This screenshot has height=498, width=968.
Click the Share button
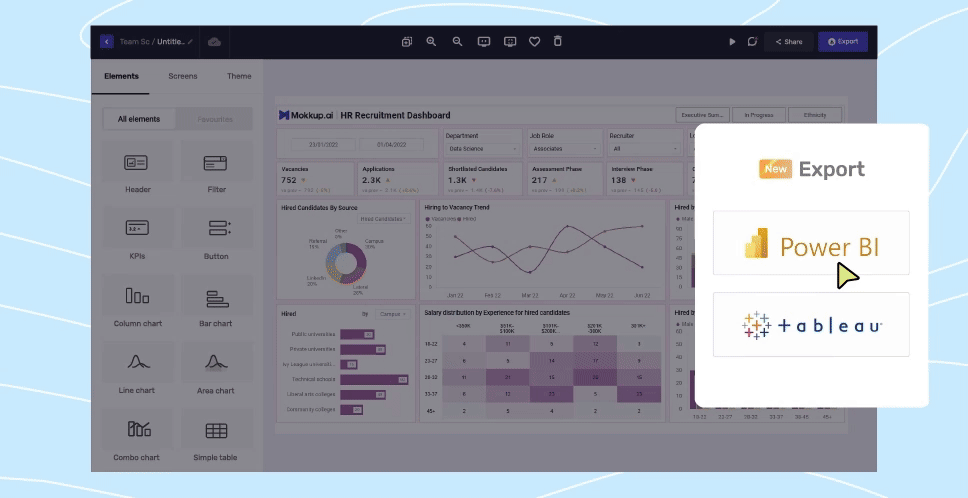(788, 42)
